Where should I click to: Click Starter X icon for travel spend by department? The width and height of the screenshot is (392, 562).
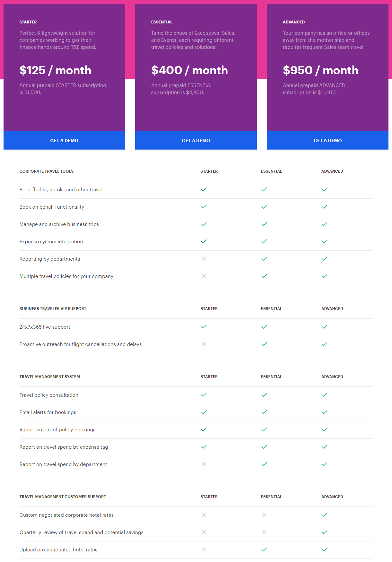pos(204,464)
